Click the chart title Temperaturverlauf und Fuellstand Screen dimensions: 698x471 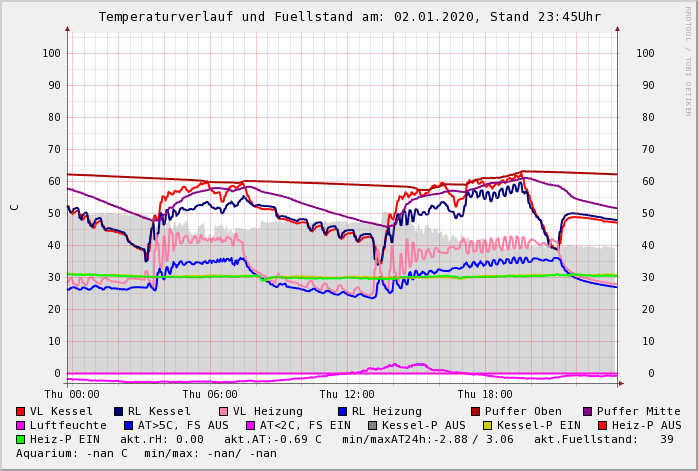coord(349,17)
